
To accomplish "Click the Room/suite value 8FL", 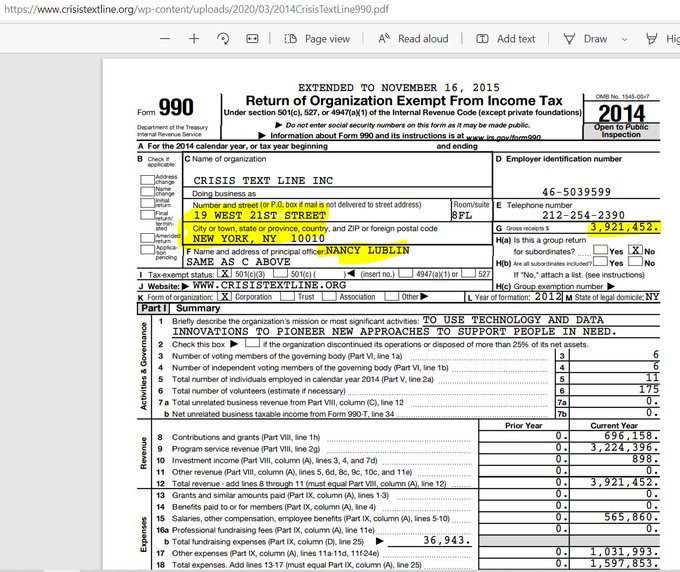I will point(462,216).
